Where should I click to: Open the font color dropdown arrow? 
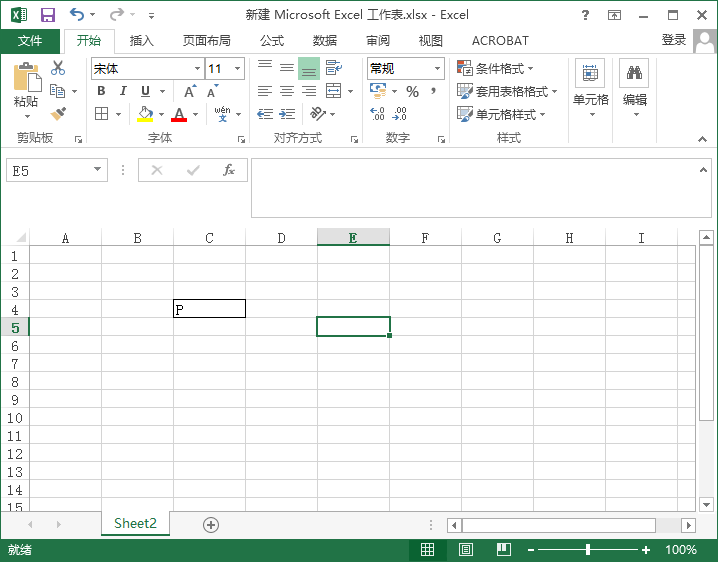coord(196,114)
